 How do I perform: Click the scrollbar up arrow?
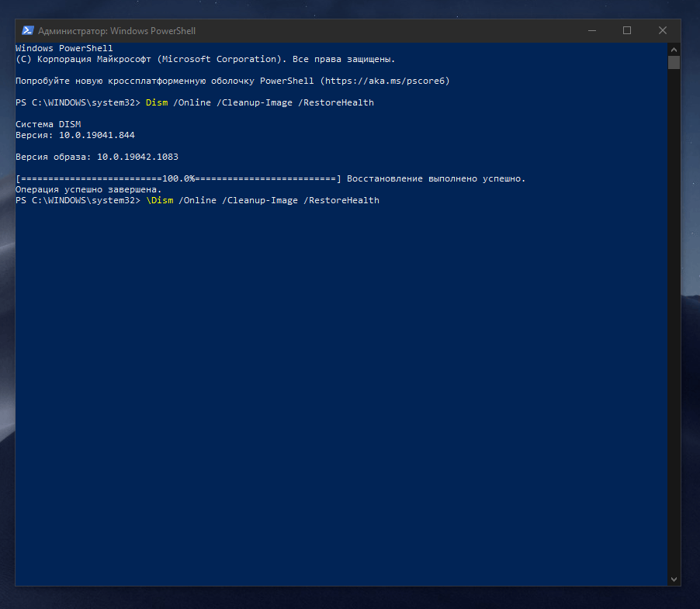[x=674, y=50]
